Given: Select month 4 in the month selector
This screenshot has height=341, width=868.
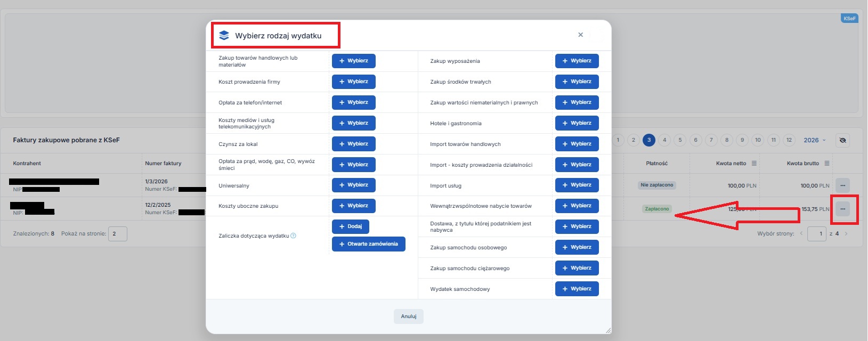Looking at the screenshot, I should 664,140.
